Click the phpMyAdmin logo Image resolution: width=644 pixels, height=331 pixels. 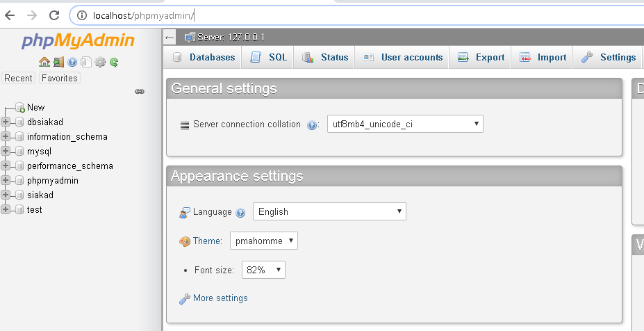[x=78, y=41]
